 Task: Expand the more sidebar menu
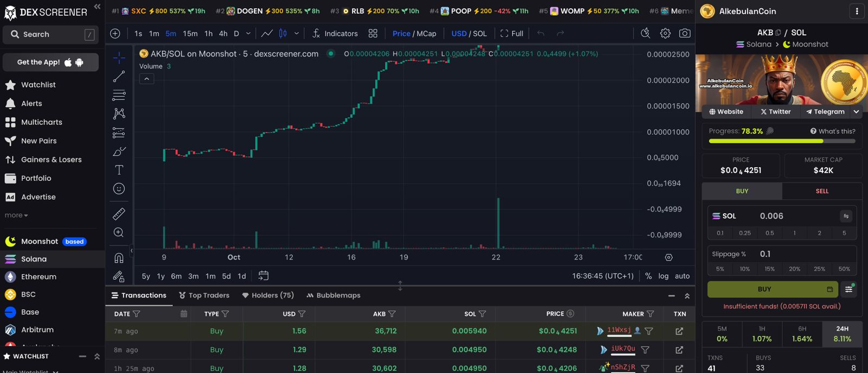pos(16,216)
